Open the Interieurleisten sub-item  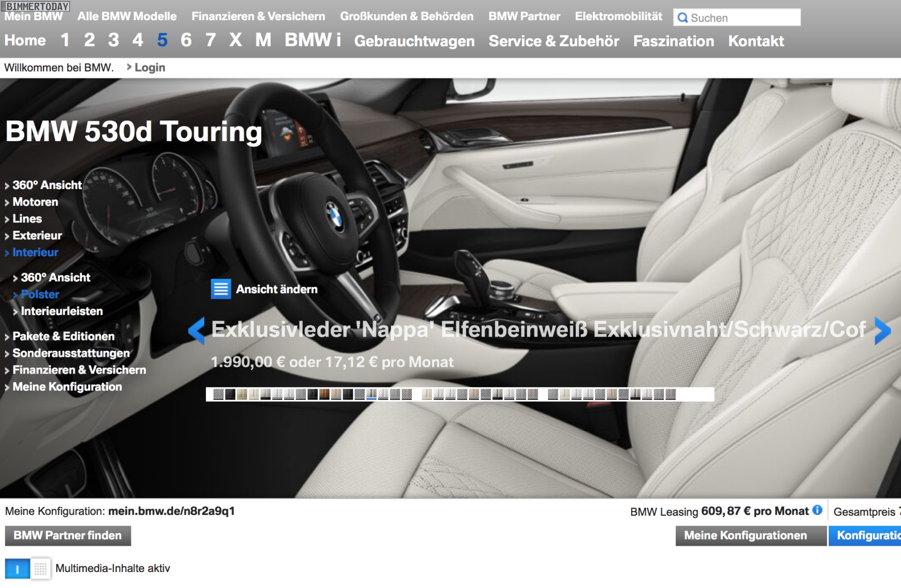click(61, 311)
